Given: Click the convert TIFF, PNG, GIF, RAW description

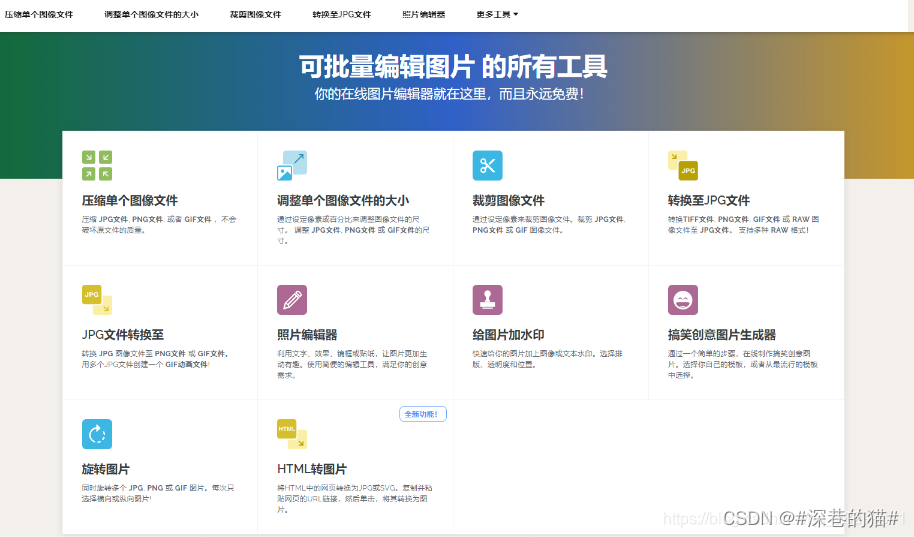Looking at the screenshot, I should coord(743,224).
